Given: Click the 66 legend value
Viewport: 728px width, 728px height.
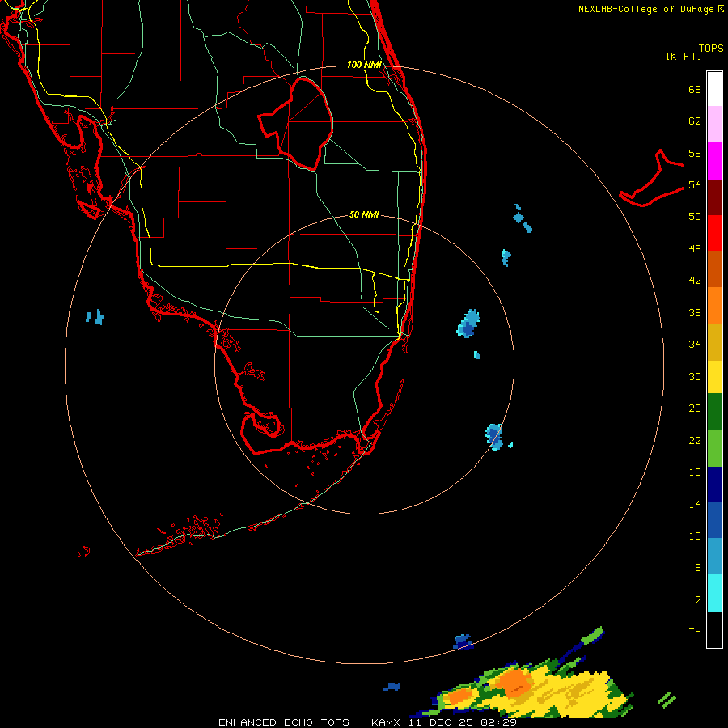Looking at the screenshot, I should click(x=695, y=89).
